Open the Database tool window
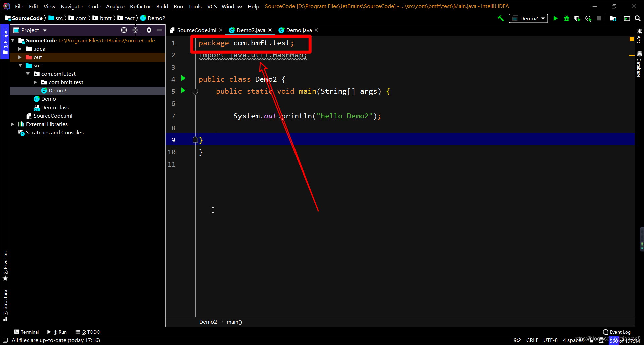This screenshot has width=644, height=345. [639, 64]
